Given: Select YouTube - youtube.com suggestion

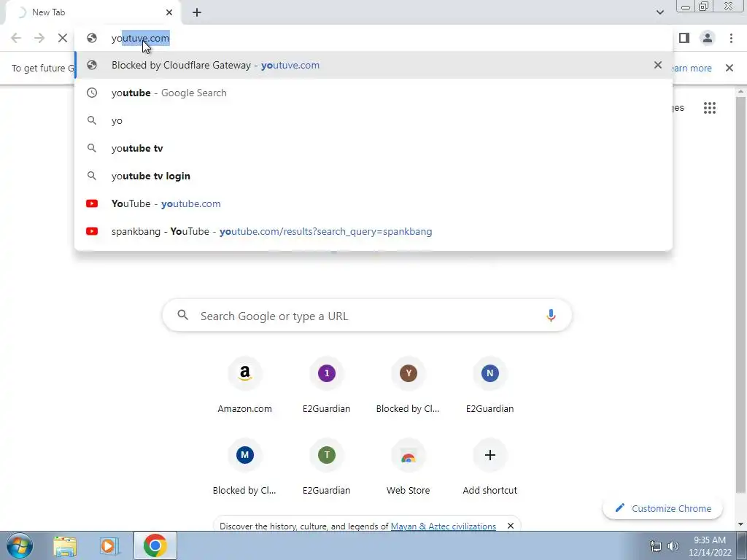Looking at the screenshot, I should click(x=373, y=203).
